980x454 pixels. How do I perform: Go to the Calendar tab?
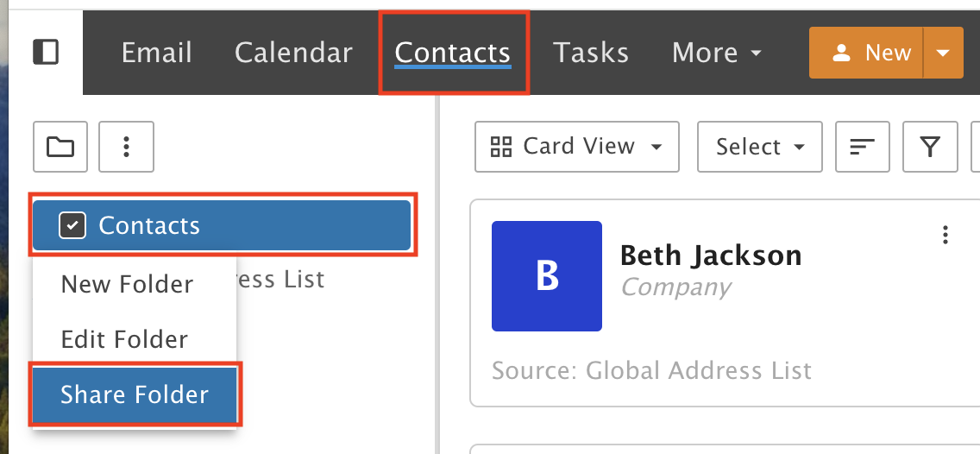(x=293, y=53)
